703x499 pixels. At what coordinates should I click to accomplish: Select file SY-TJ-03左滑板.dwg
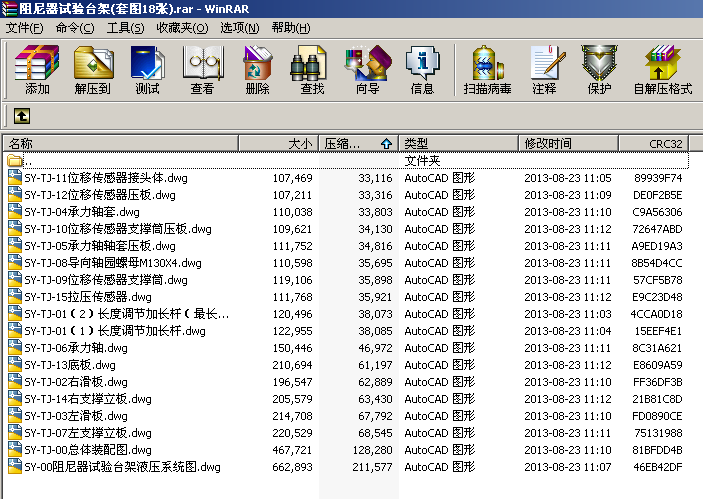[76, 416]
